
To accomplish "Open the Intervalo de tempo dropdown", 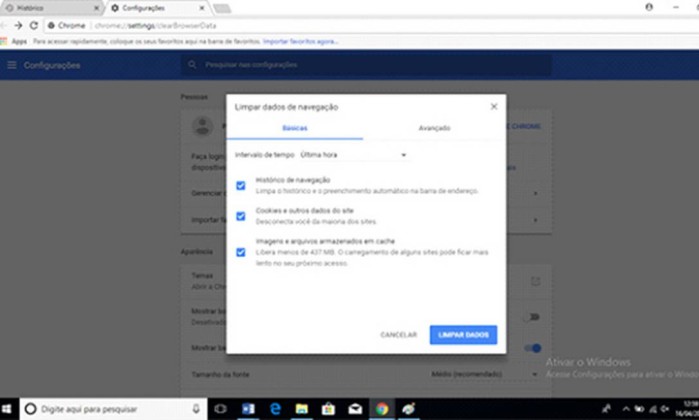I will click(x=353, y=155).
